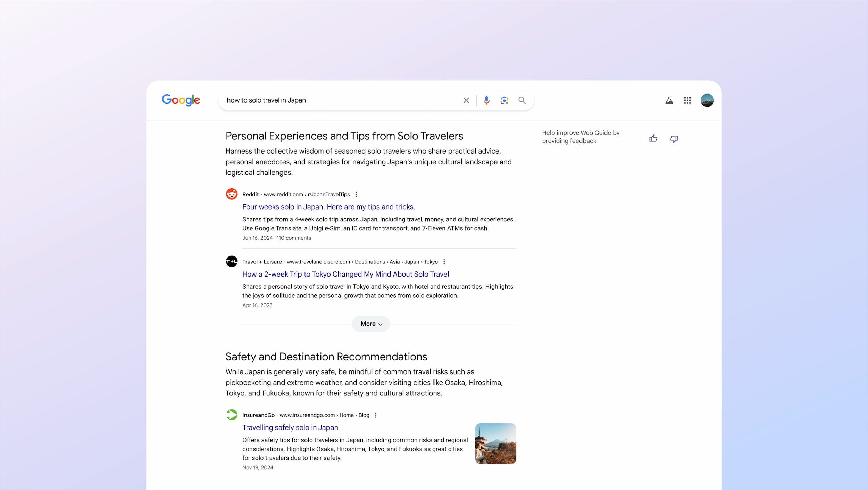The width and height of the screenshot is (868, 490).
Task: Click the InsureandGo favicon
Action: pyautogui.click(x=232, y=415)
